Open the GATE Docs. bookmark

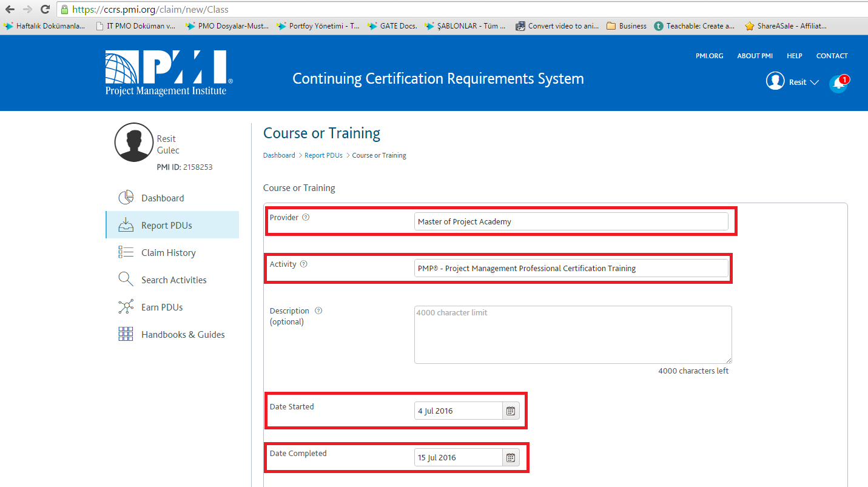click(392, 26)
